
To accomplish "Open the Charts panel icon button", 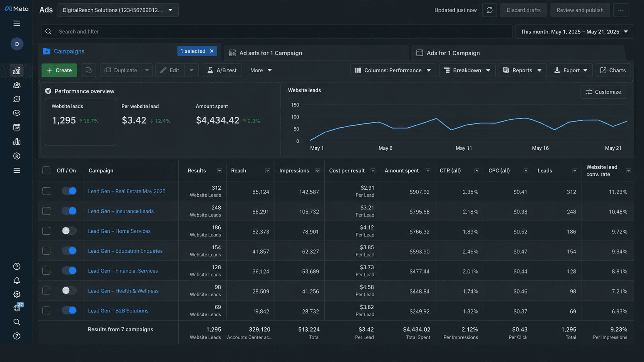I will click(613, 70).
